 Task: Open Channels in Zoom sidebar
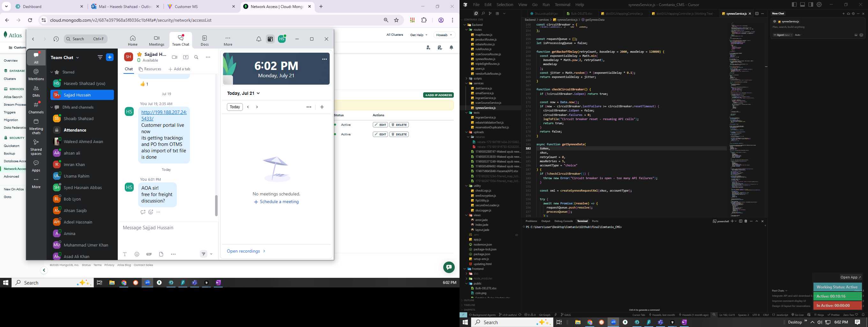pyautogui.click(x=36, y=108)
